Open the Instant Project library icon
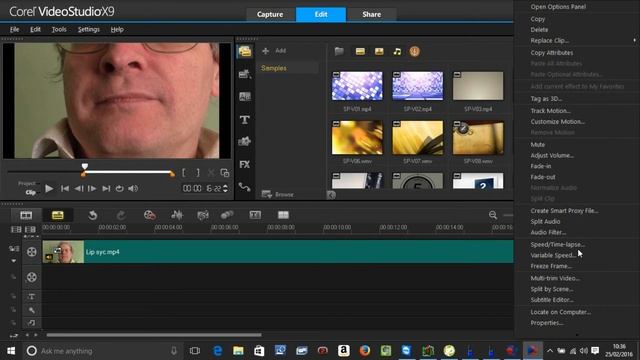The height and width of the screenshot is (360, 640). pos(244,74)
